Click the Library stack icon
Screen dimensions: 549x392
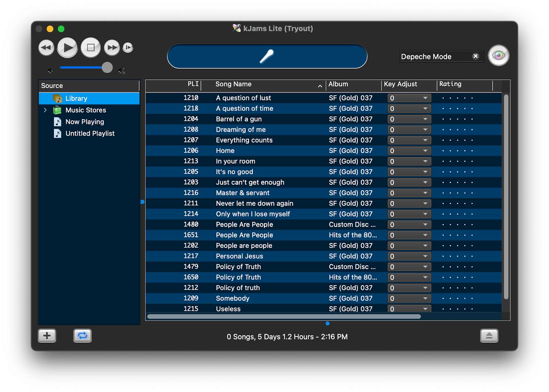point(57,98)
